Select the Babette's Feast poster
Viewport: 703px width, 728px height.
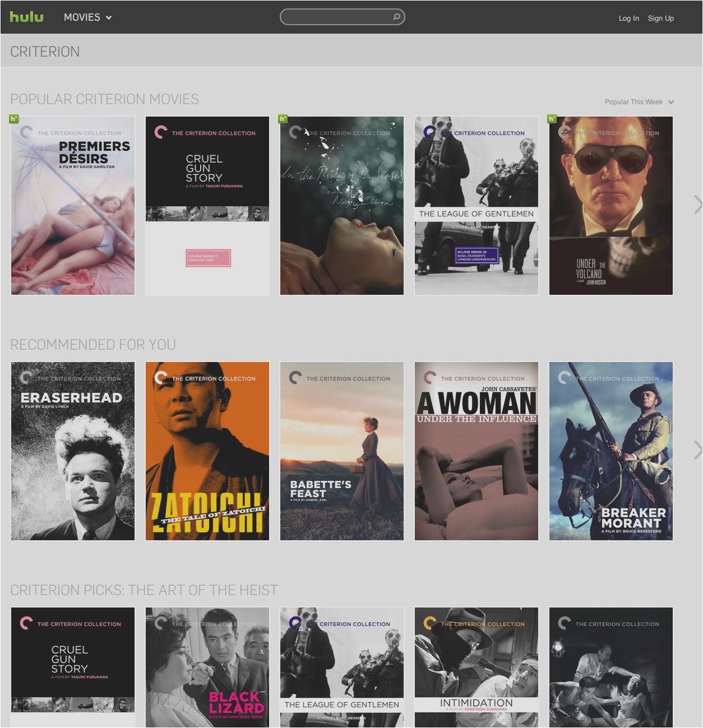(x=342, y=451)
